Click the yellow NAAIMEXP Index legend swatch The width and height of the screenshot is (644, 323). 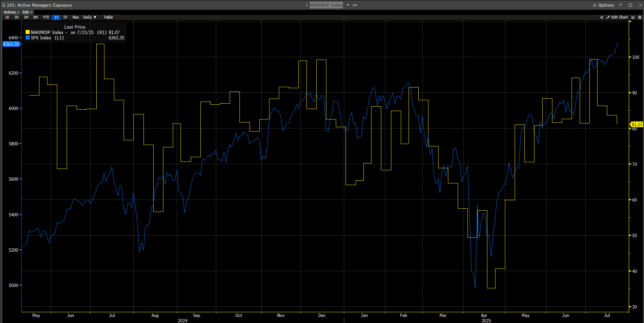28,32
